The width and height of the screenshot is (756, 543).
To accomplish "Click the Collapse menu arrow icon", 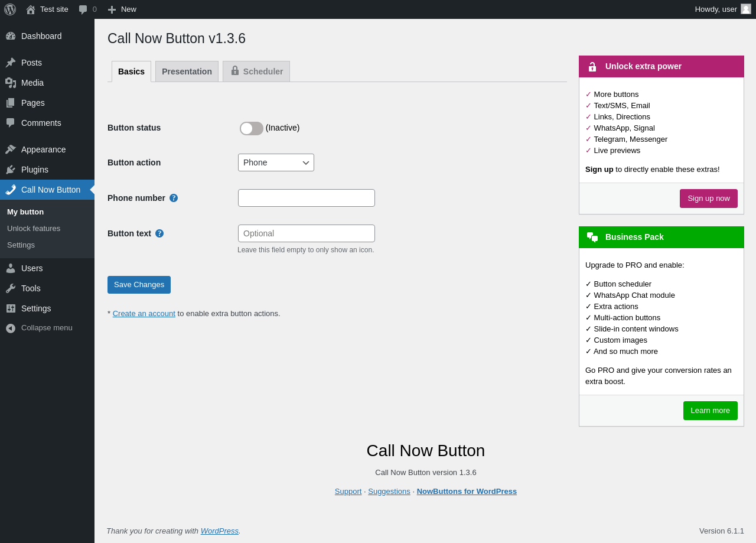I will pos(11,328).
